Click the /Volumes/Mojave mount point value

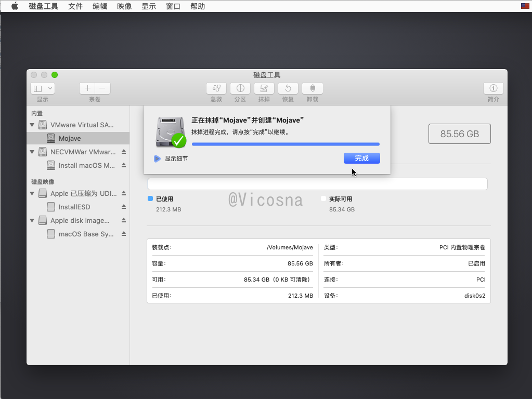click(x=290, y=247)
